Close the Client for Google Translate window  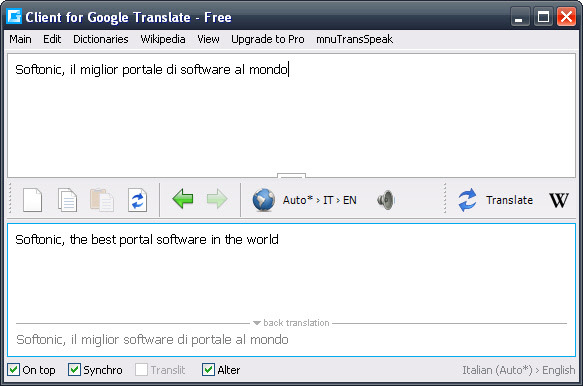[x=566, y=17]
